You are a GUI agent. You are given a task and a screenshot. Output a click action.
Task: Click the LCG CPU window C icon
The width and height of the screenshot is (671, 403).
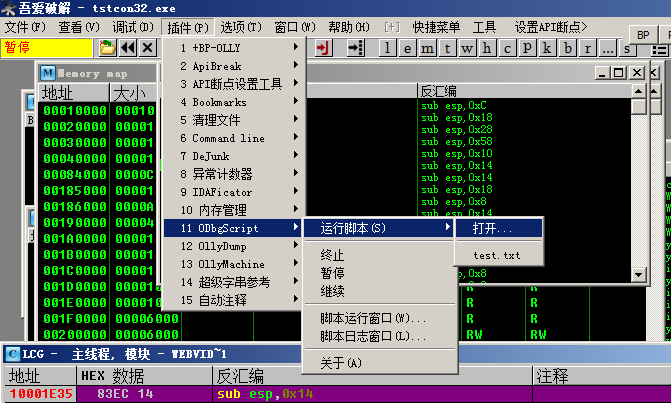(x=13, y=354)
